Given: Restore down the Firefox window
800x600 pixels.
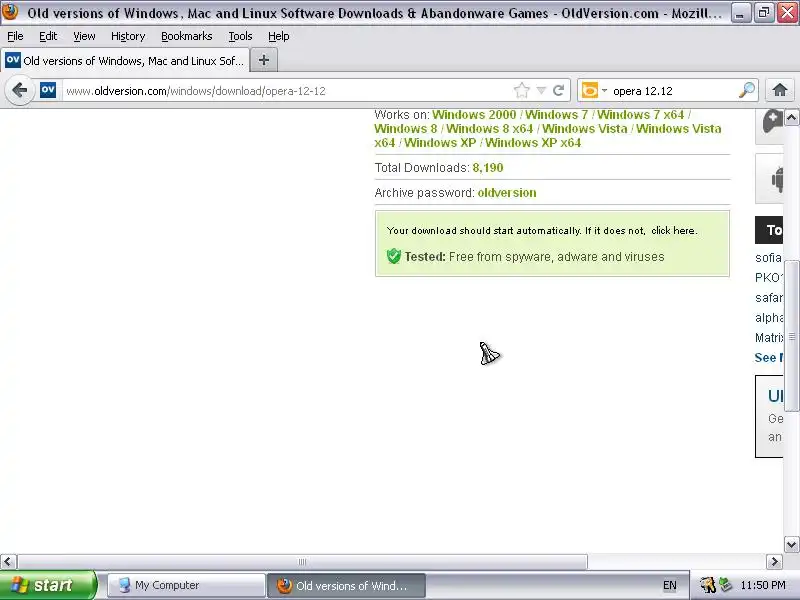Looking at the screenshot, I should [x=763, y=13].
